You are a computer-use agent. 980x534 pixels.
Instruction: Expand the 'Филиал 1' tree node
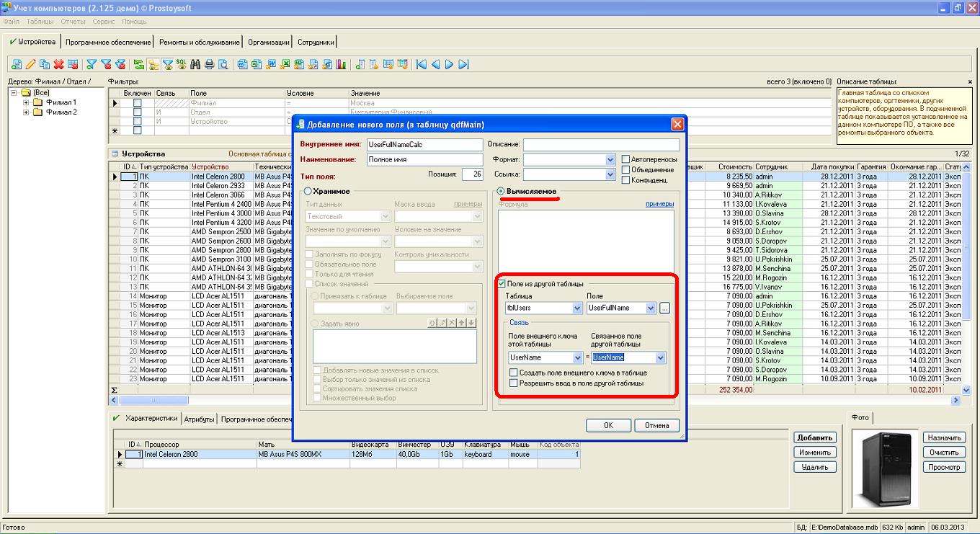(x=27, y=103)
